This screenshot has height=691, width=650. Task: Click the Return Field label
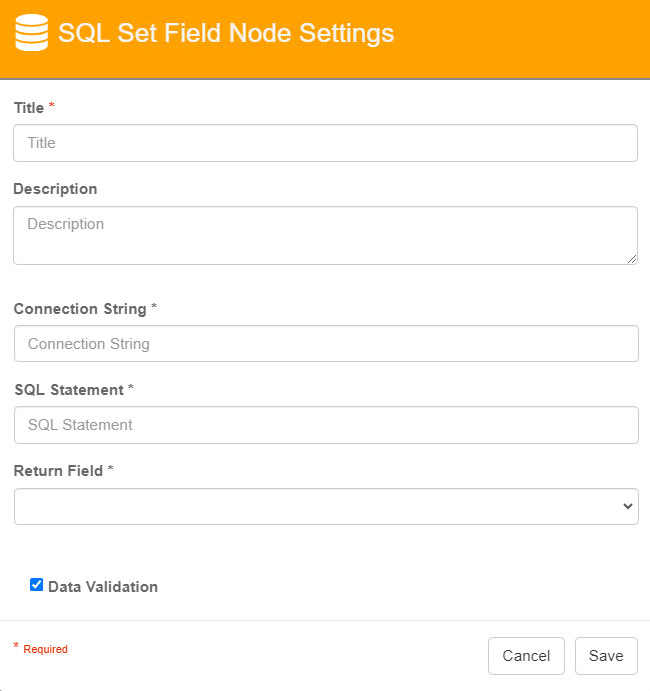(x=58, y=471)
